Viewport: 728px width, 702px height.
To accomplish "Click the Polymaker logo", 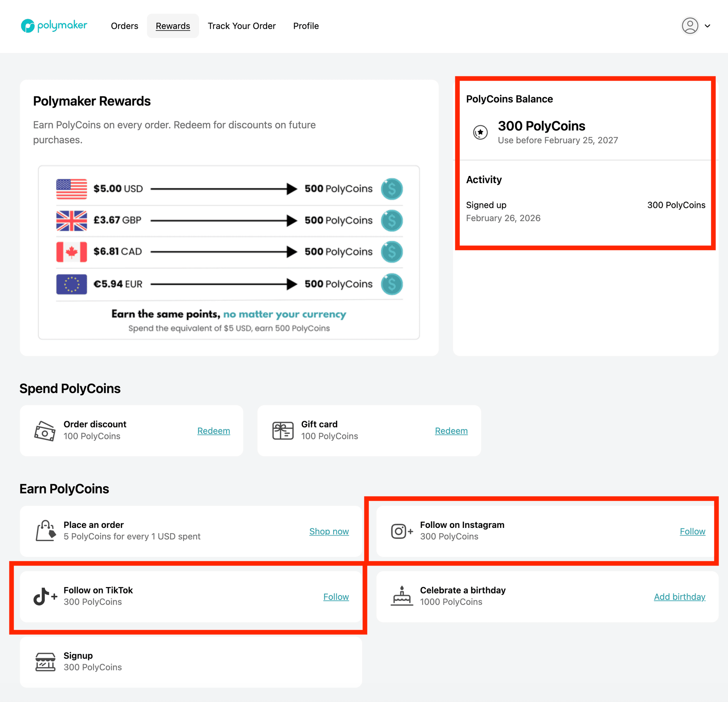I will click(x=54, y=26).
